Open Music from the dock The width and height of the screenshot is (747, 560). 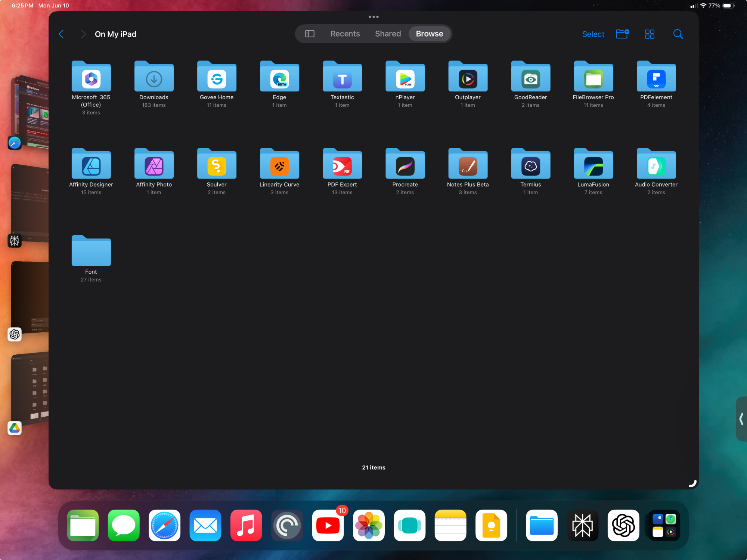246,526
